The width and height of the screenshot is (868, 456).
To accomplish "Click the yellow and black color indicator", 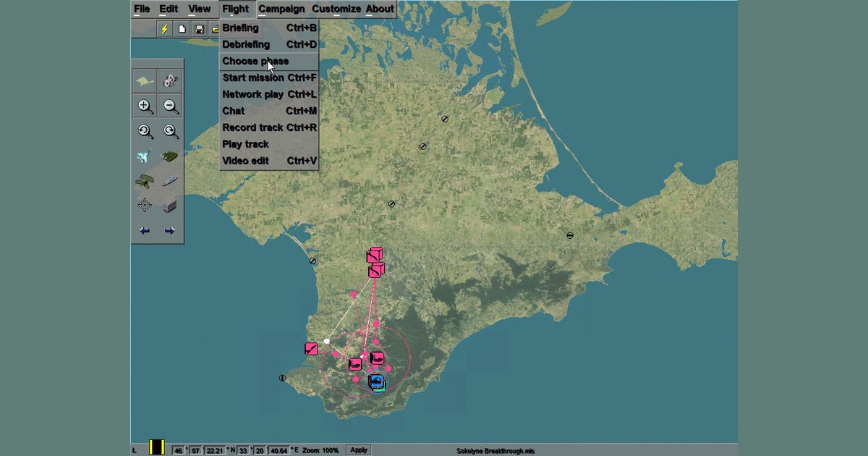I will coord(157,448).
